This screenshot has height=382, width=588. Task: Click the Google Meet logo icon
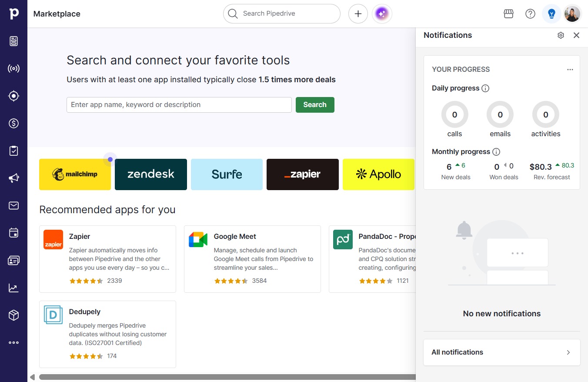pyautogui.click(x=198, y=240)
